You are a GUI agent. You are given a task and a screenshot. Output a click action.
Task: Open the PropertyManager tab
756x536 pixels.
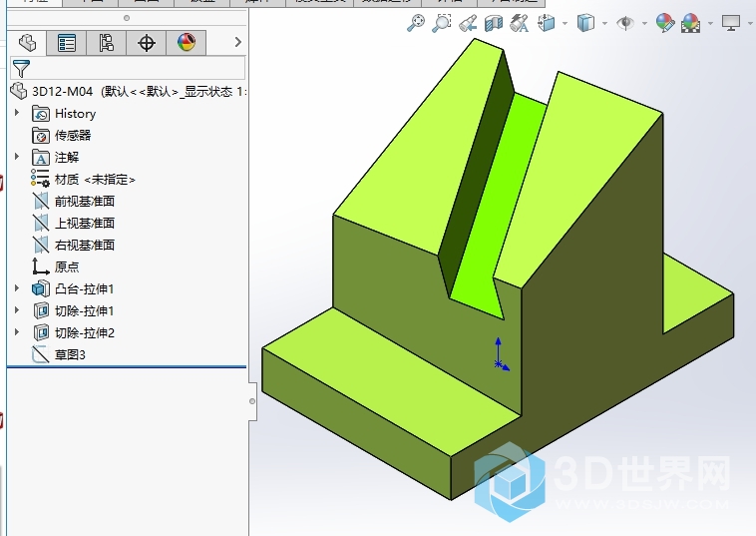[x=67, y=42]
